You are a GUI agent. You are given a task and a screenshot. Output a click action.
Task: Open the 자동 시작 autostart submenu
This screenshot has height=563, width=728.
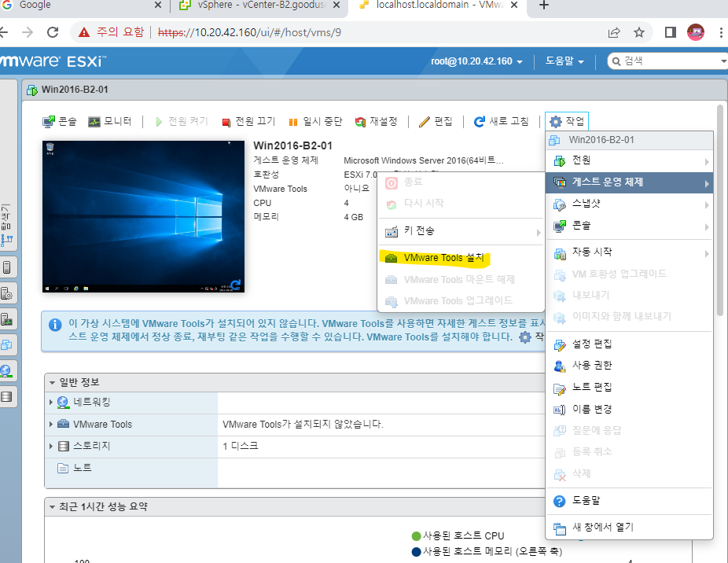click(629, 252)
